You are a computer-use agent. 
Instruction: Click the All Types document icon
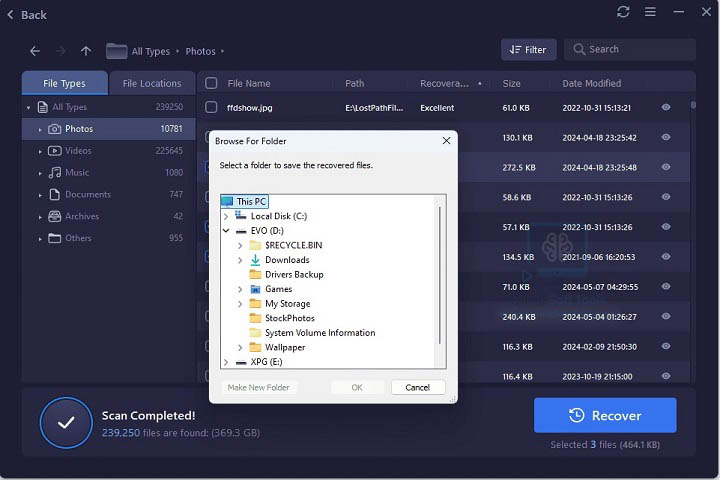point(43,107)
